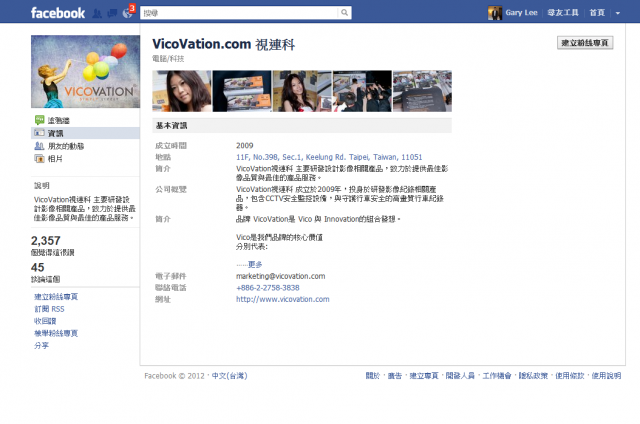Open the first photo of the woman's face
This screenshot has width=640, height=424.
(182, 91)
